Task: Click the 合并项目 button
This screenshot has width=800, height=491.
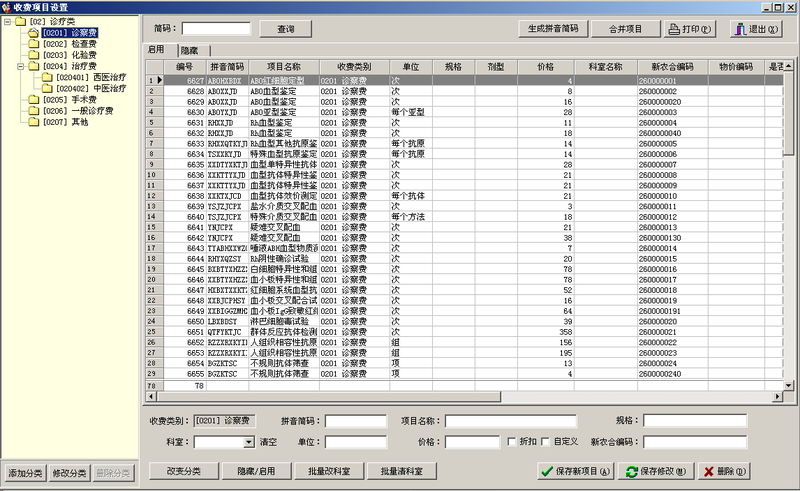Action: [x=626, y=29]
